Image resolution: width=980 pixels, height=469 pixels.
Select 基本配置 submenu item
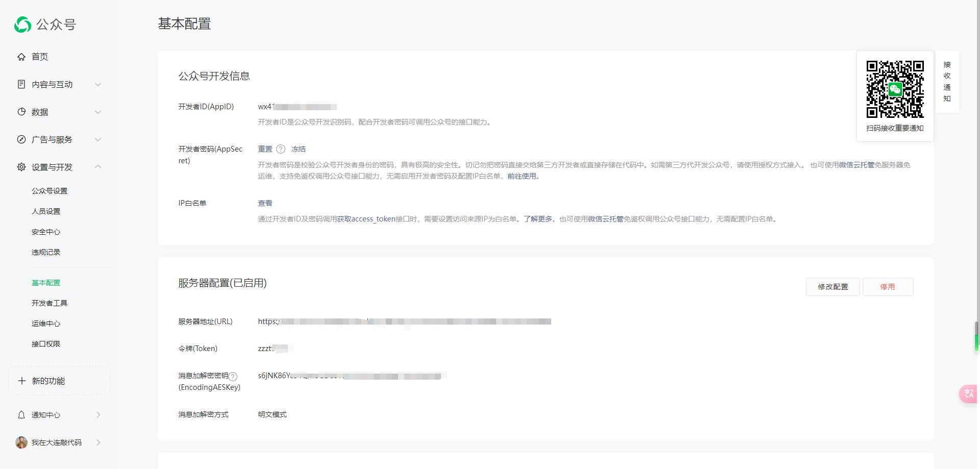[x=46, y=283]
